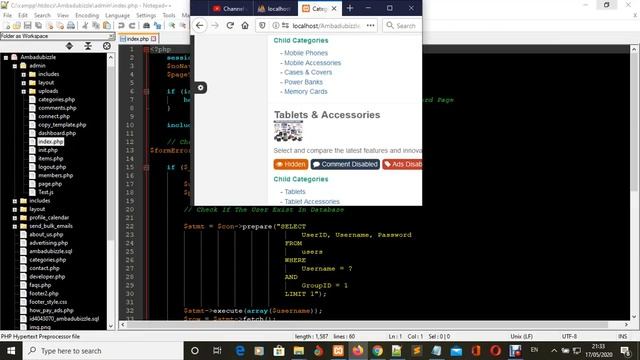Viewport: 640px width, 360px height.
Task: Click the Replace icon in Notepad++ toolbar
Action: [157, 25]
